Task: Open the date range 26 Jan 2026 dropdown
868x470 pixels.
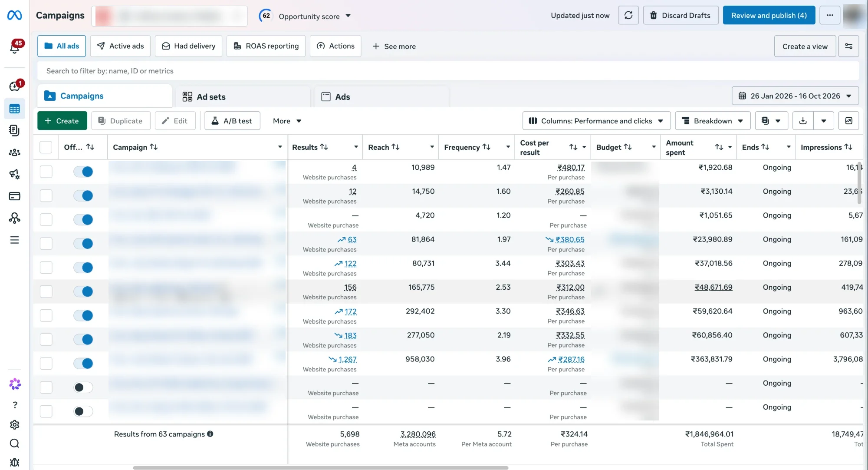Action: 795,96
